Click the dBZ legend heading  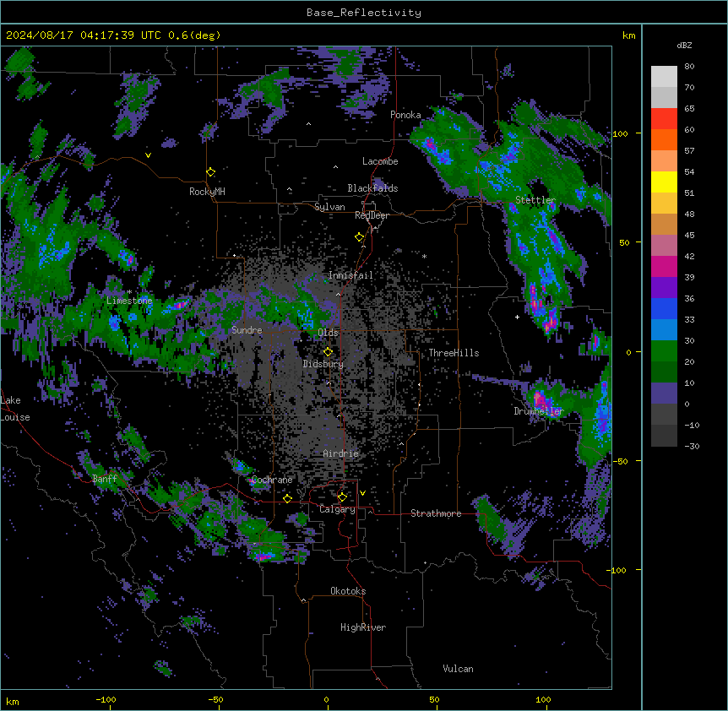pos(684,45)
